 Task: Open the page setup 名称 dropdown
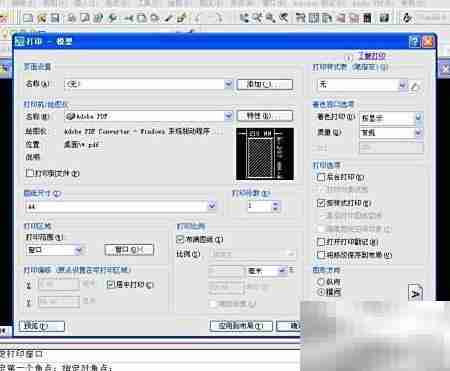click(x=228, y=84)
